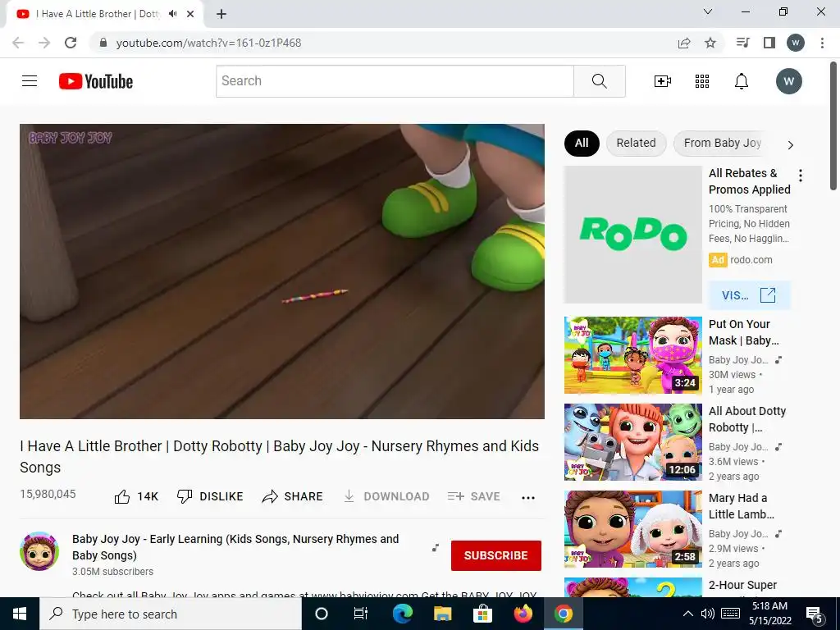Download the video
The width and height of the screenshot is (840, 630).
tap(386, 496)
